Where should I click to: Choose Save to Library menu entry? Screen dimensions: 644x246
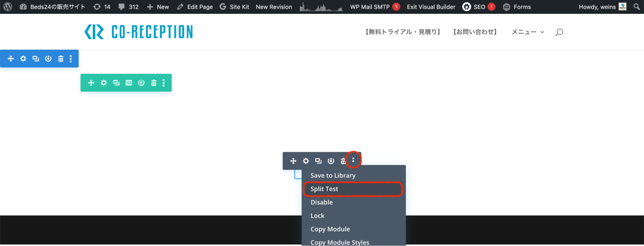[333, 175]
